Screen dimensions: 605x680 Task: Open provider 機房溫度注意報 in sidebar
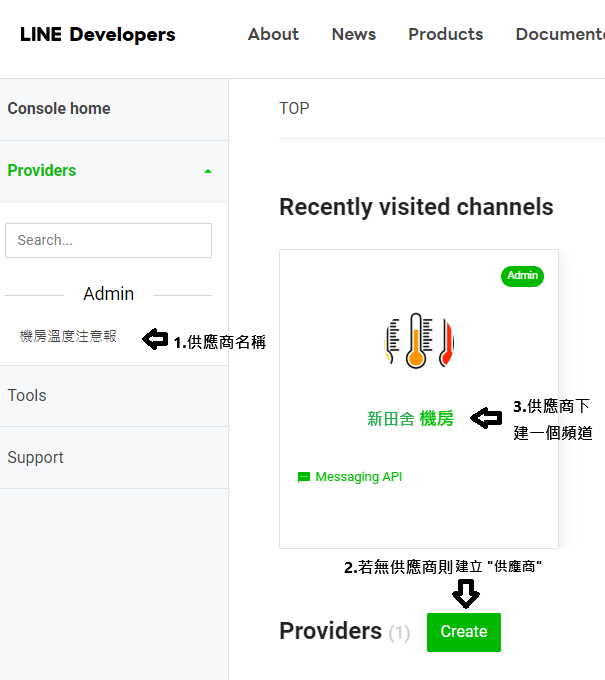pos(68,336)
